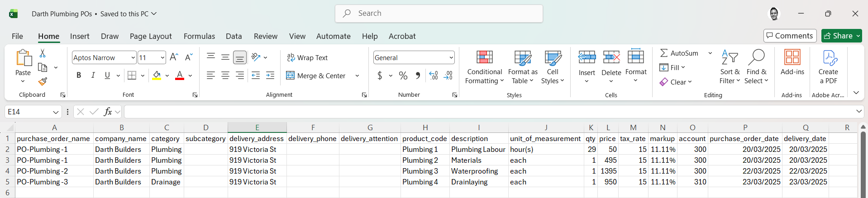The height and width of the screenshot is (198, 868).
Task: Expand the Name Box dropdown arrow
Action: click(56, 112)
